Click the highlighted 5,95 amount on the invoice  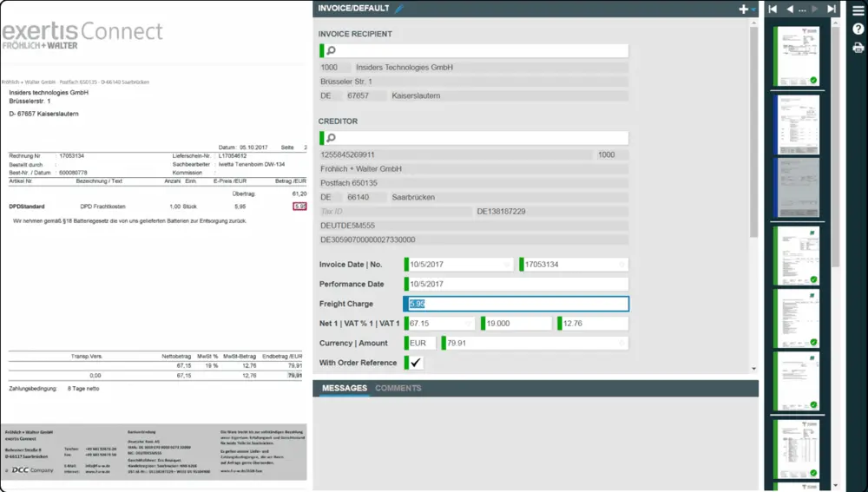[299, 207]
